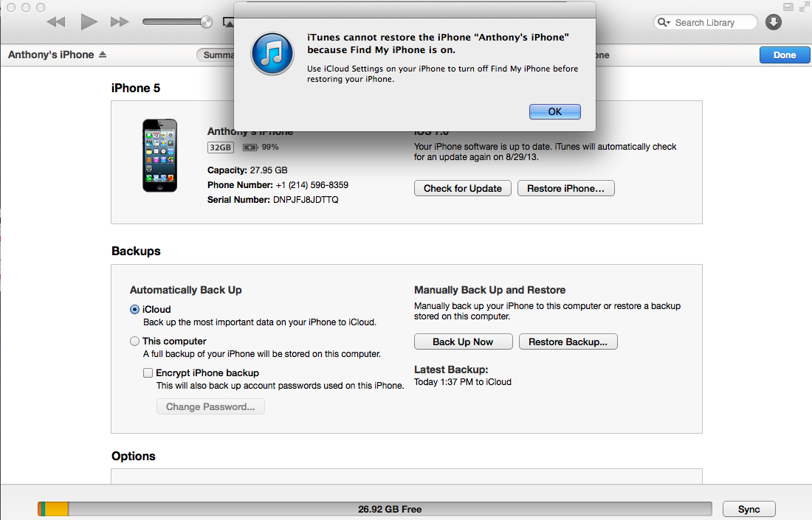This screenshot has width=812, height=520.
Task: Click the Latest Backup: label
Action: (x=451, y=370)
